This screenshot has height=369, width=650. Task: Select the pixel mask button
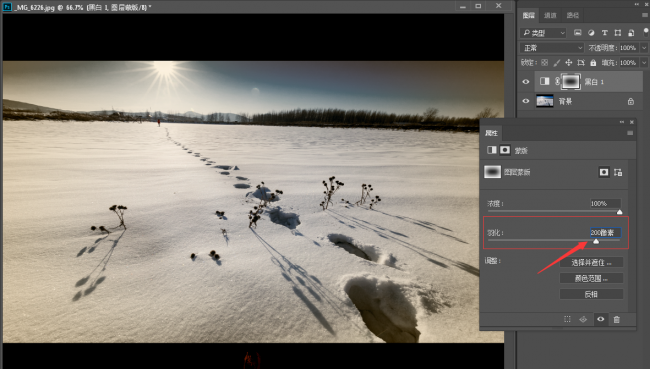tap(604, 172)
